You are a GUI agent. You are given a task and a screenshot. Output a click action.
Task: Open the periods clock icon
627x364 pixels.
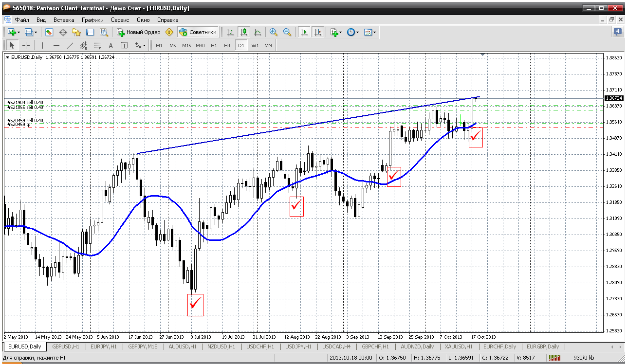(x=350, y=32)
